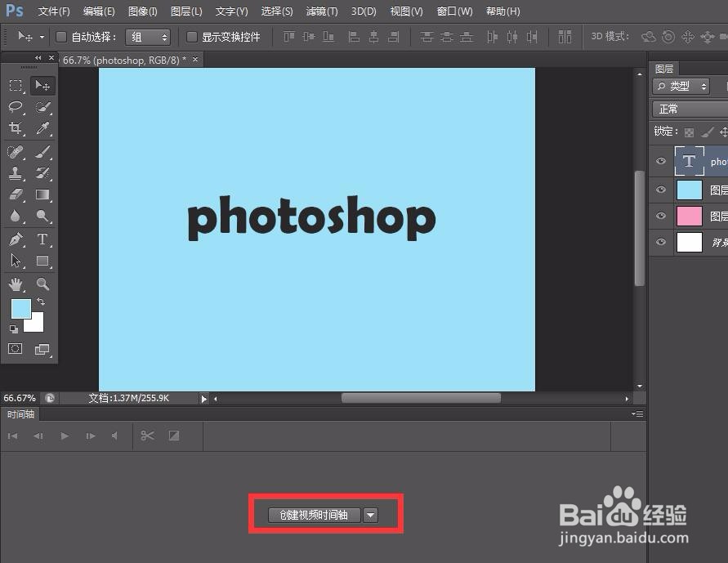The image size is (728, 563).
Task: Select the Move tool in toolbox
Action: tap(42, 86)
